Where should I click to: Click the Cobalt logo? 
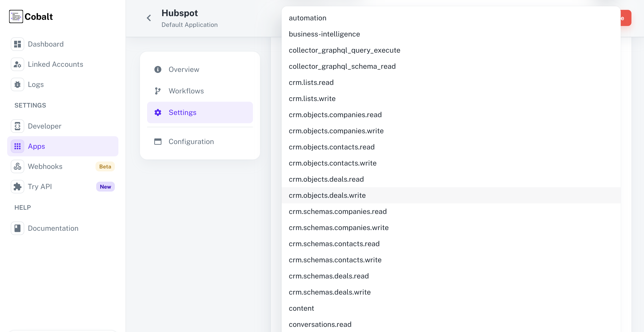31,17
